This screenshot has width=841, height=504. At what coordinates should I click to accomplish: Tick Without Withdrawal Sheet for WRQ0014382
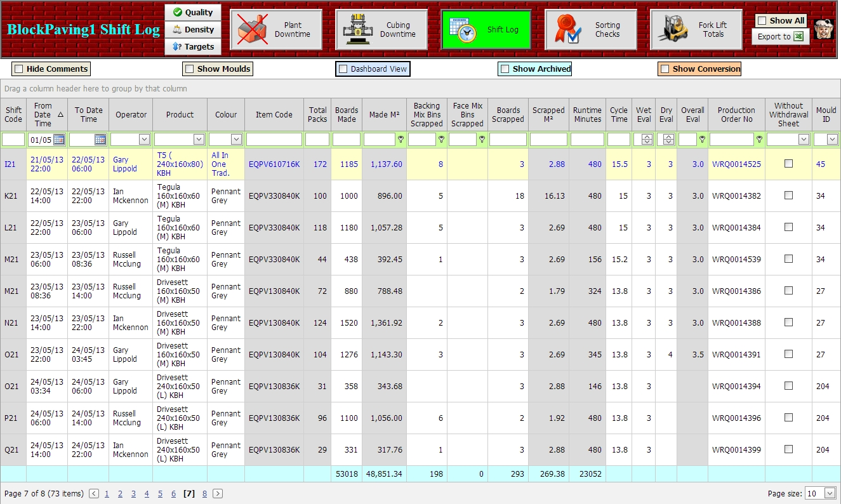click(788, 195)
